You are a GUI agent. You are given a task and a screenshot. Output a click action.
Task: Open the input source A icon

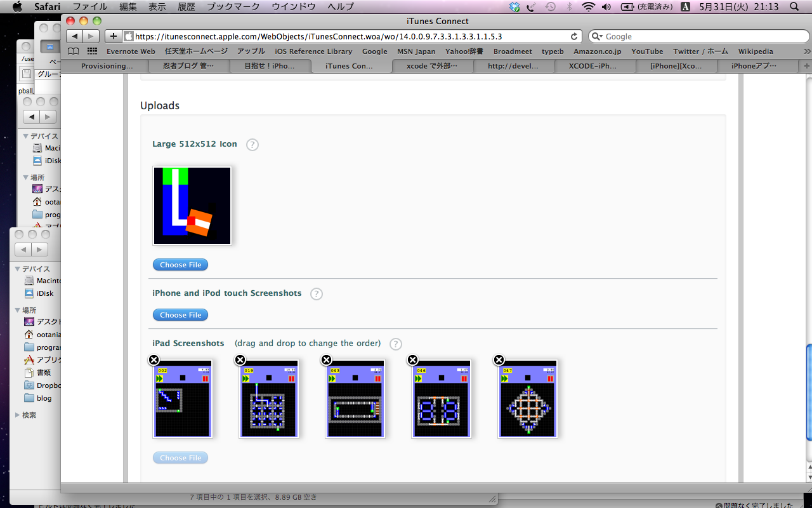(x=685, y=7)
